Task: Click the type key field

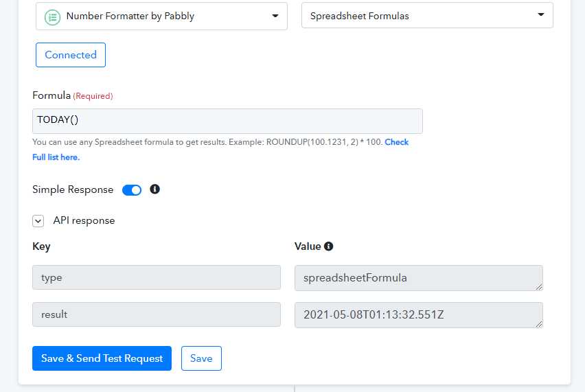Action: pyautogui.click(x=157, y=277)
